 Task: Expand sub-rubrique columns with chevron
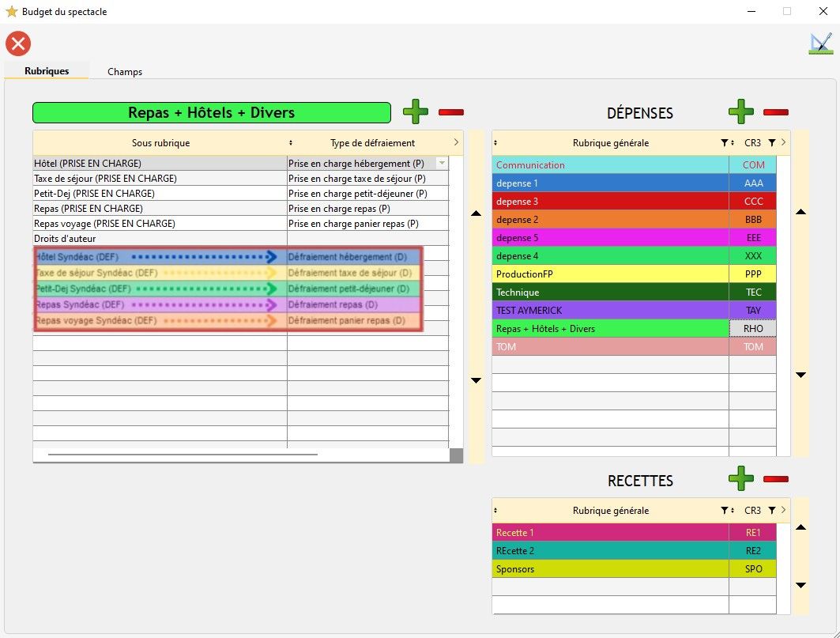click(456, 142)
